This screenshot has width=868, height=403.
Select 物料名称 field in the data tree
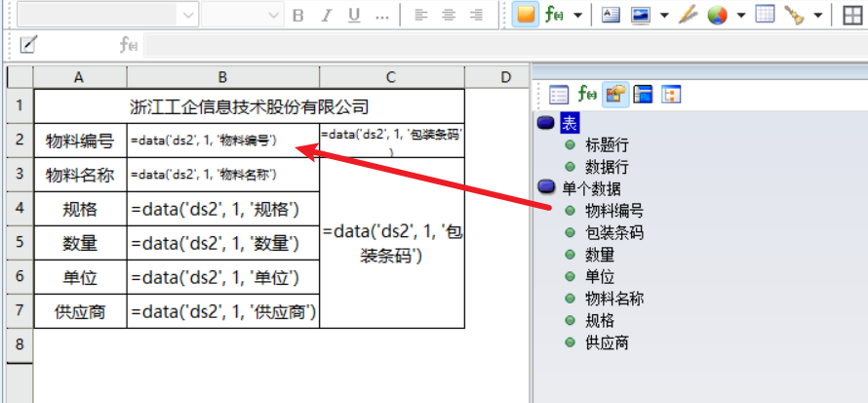[614, 299]
